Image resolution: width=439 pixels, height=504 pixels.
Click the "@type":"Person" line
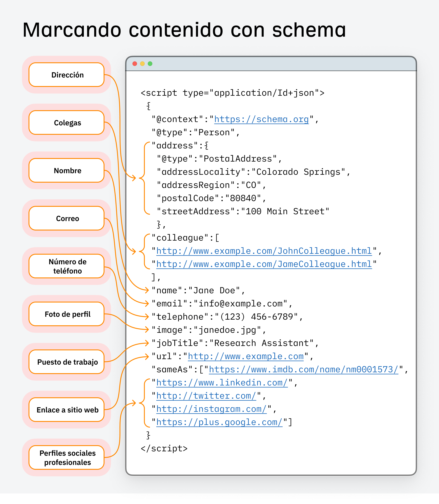pos(196,133)
